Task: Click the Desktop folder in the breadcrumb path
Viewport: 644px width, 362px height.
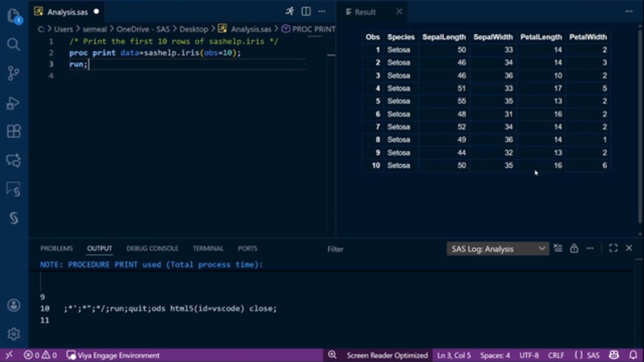Action: 193,29
